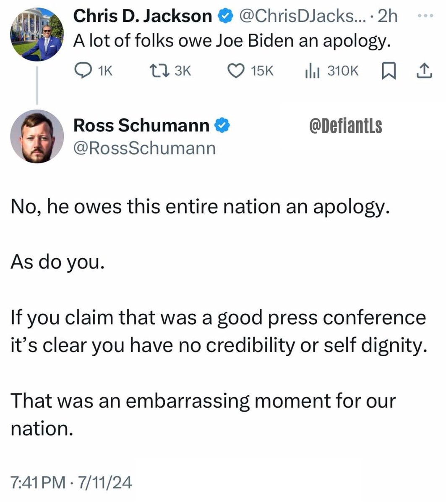The width and height of the screenshot is (446, 504).
Task: Like the tweet with 15K hearts
Action: point(250,71)
